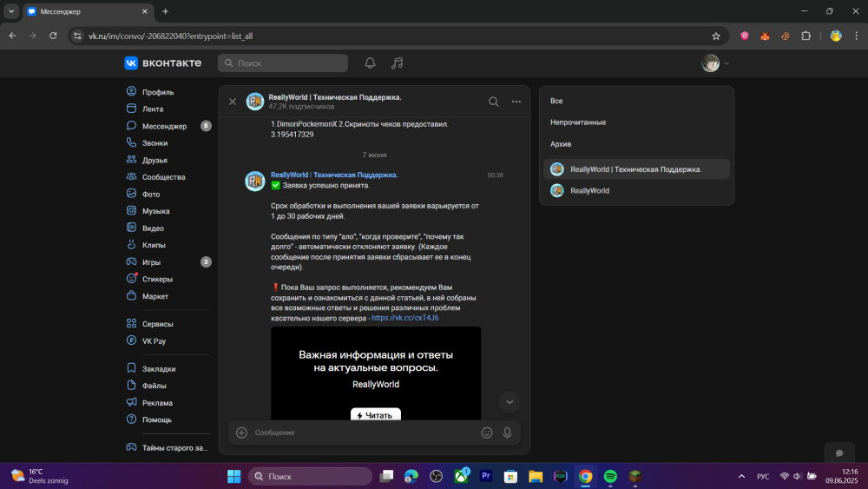Open the VK music note icon
Image resolution: width=868 pixels, height=489 pixels.
pyautogui.click(x=397, y=63)
